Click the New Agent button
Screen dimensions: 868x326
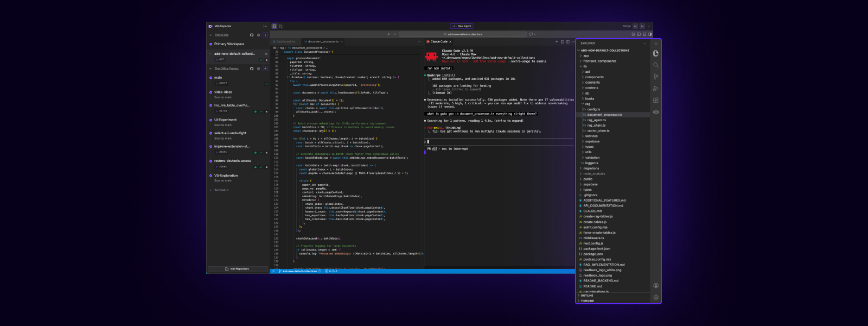click(x=462, y=26)
